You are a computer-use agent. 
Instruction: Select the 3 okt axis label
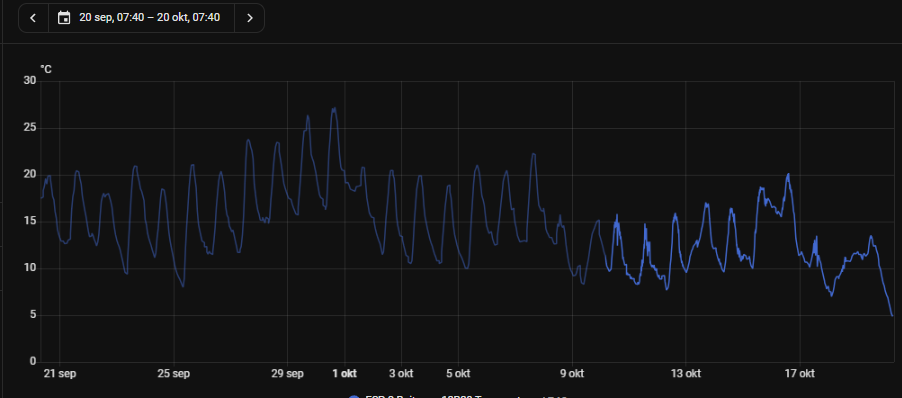pyautogui.click(x=401, y=373)
